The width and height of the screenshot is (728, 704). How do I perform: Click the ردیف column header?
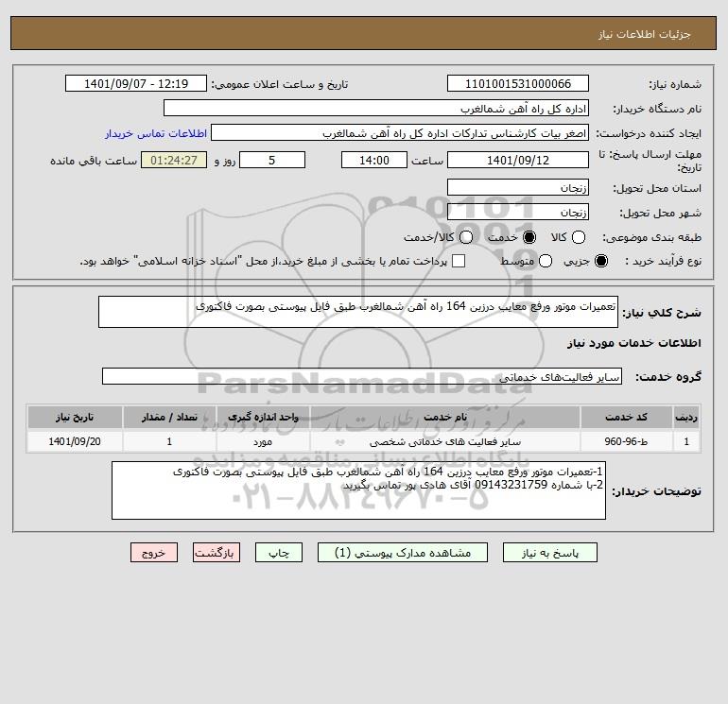point(686,417)
